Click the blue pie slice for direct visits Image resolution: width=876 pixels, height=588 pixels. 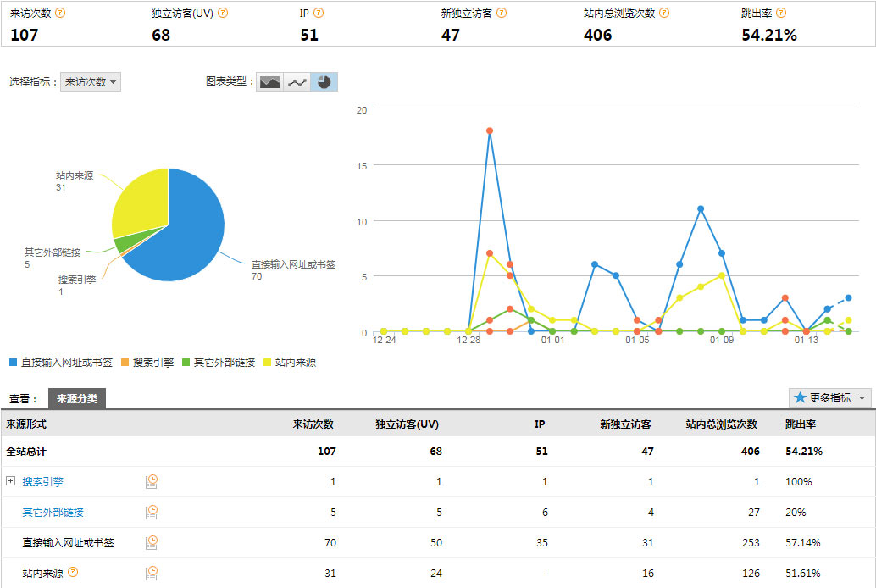[x=191, y=237]
